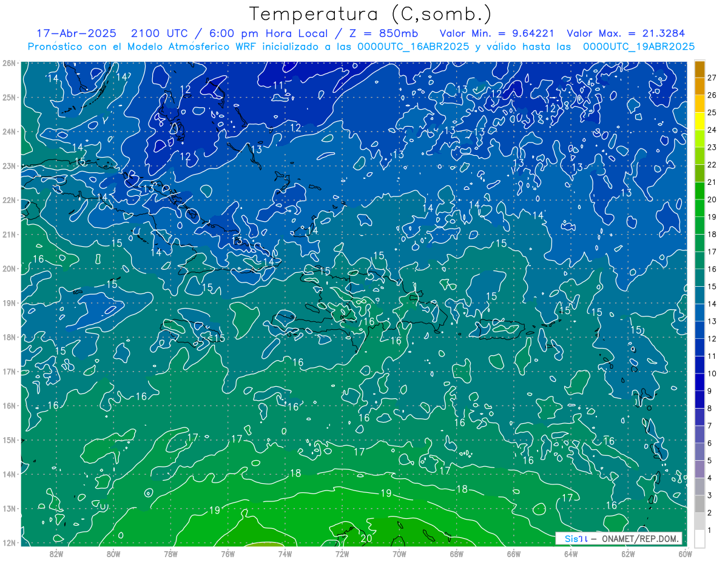Click the title 'Temperatura (C,somb.)'
Screen dimensions: 728x562
pyautogui.click(x=371, y=14)
